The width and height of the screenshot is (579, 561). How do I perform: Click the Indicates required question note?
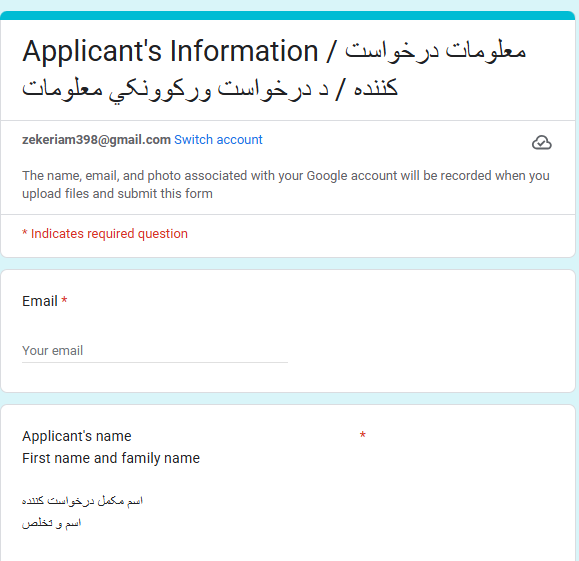105,233
